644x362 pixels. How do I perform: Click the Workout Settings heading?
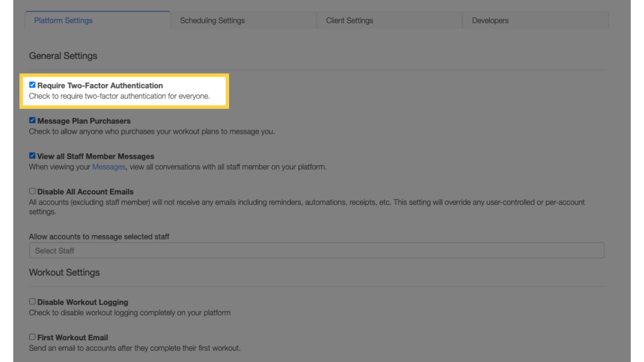click(x=64, y=272)
